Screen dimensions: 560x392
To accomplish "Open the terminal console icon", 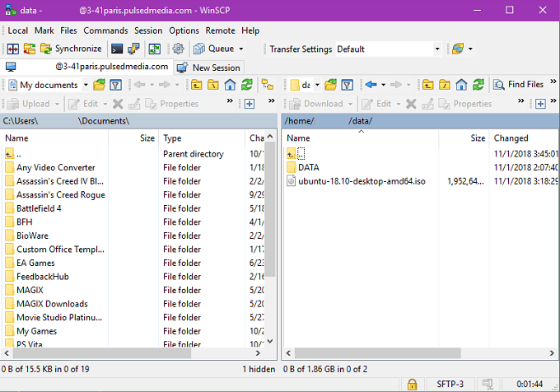I will point(117,49).
